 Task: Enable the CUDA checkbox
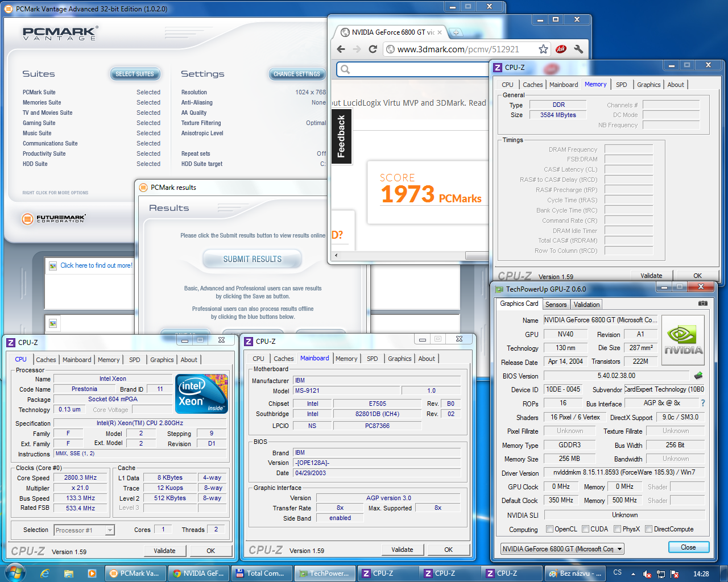click(x=585, y=529)
